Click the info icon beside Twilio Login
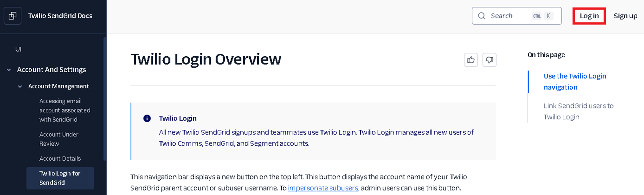This screenshot has height=195, width=644. (147, 118)
